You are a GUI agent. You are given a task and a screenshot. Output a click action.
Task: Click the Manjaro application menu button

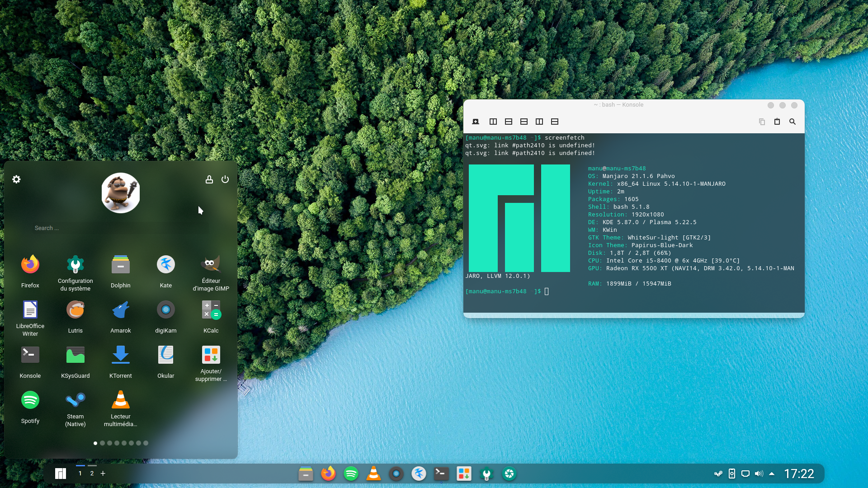pos(61,473)
